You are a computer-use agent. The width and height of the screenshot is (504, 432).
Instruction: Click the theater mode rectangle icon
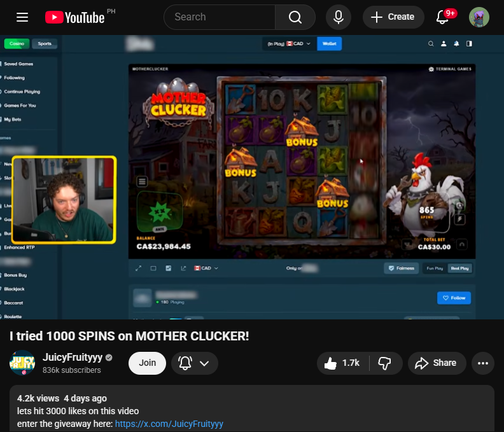tap(153, 268)
